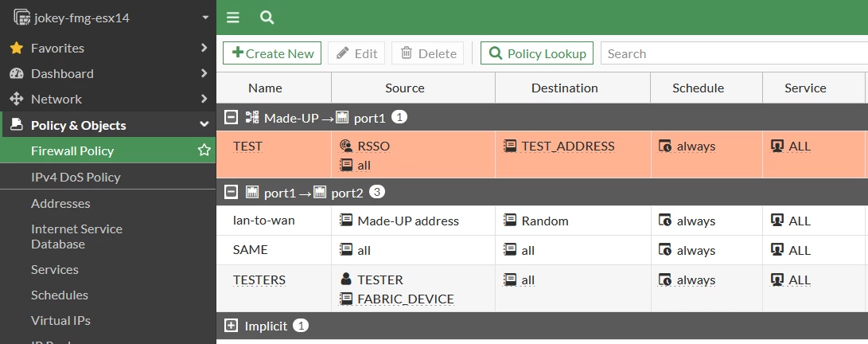868x344 pixels.
Task: Expand the Dashboard menu chevron
Action: [x=204, y=73]
